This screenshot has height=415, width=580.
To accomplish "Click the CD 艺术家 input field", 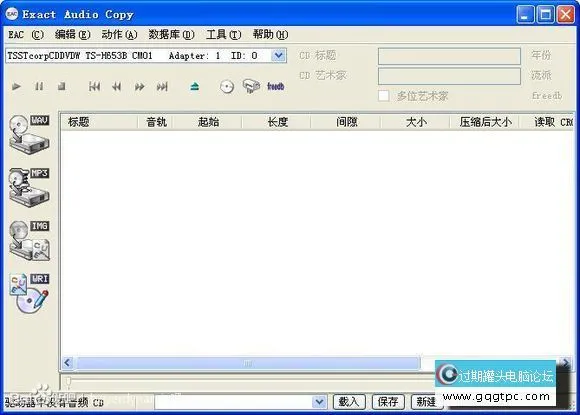I will 449,76.
